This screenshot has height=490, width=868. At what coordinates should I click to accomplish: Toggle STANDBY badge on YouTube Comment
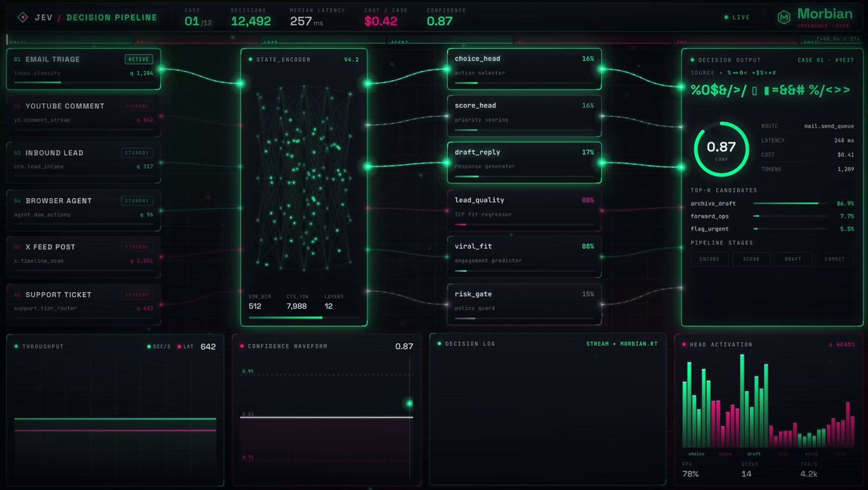(x=137, y=106)
